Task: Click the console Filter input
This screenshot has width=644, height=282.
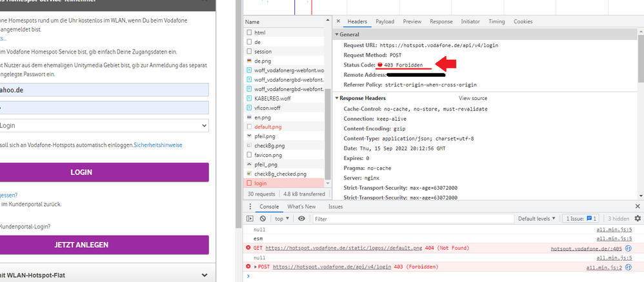Action: pyautogui.click(x=413, y=219)
